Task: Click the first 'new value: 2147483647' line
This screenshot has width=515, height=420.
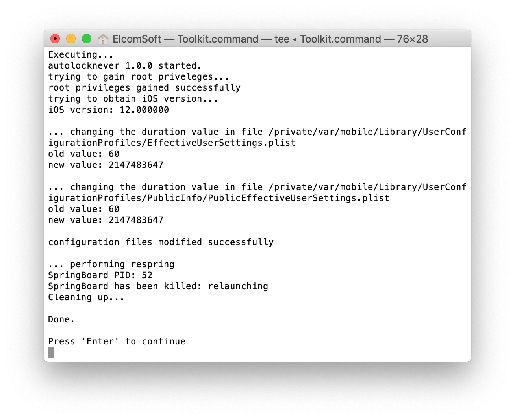Action: click(106, 165)
